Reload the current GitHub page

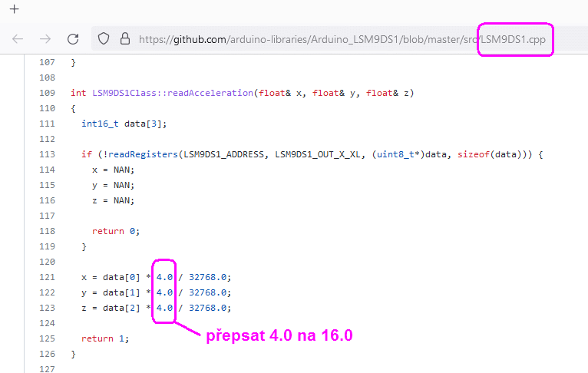pyautogui.click(x=73, y=38)
